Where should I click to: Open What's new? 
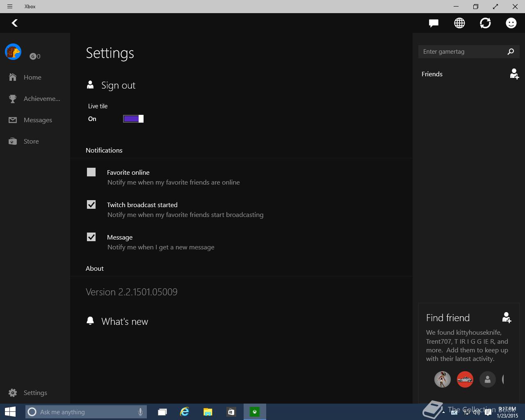point(117,322)
